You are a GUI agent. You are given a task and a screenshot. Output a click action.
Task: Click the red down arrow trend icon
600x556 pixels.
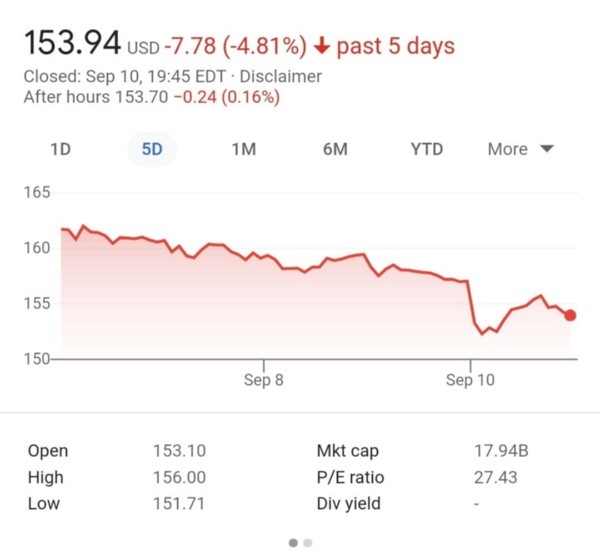point(322,46)
